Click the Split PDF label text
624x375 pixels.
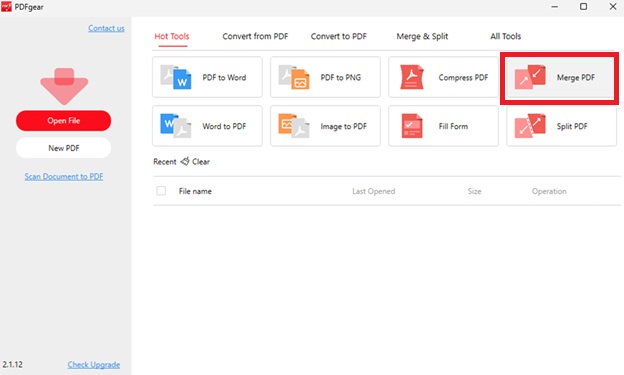click(x=572, y=126)
